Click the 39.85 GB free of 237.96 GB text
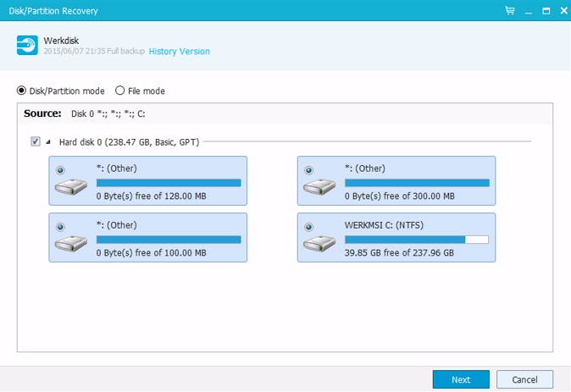 (399, 252)
